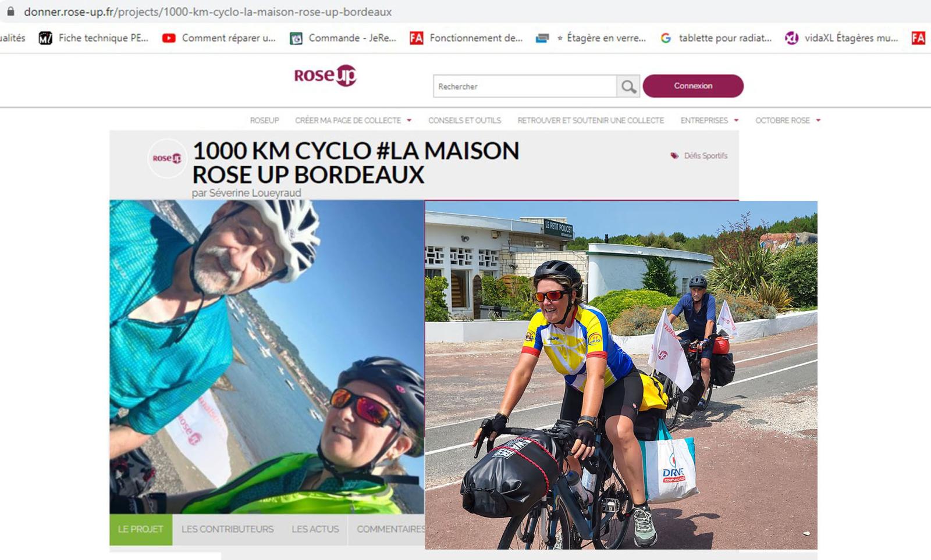The width and height of the screenshot is (931, 560).
Task: Click inside the Rechercher search field
Action: (525, 86)
